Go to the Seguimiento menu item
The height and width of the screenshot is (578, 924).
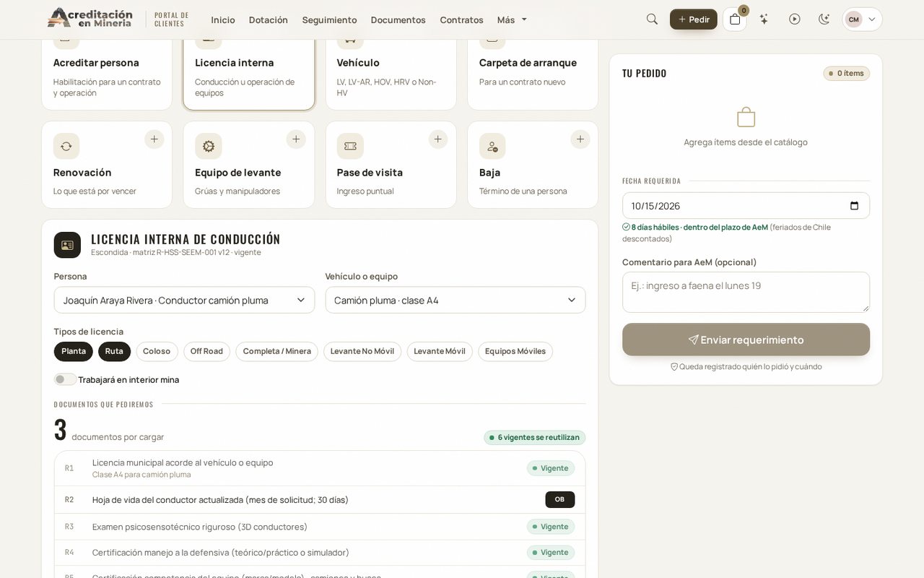point(329,20)
